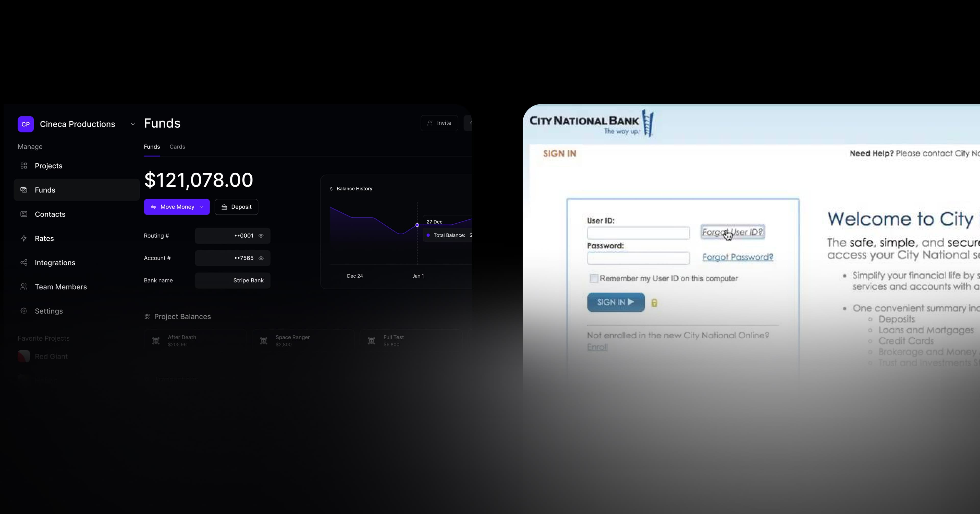Open the Full Test project balance card

click(411, 341)
